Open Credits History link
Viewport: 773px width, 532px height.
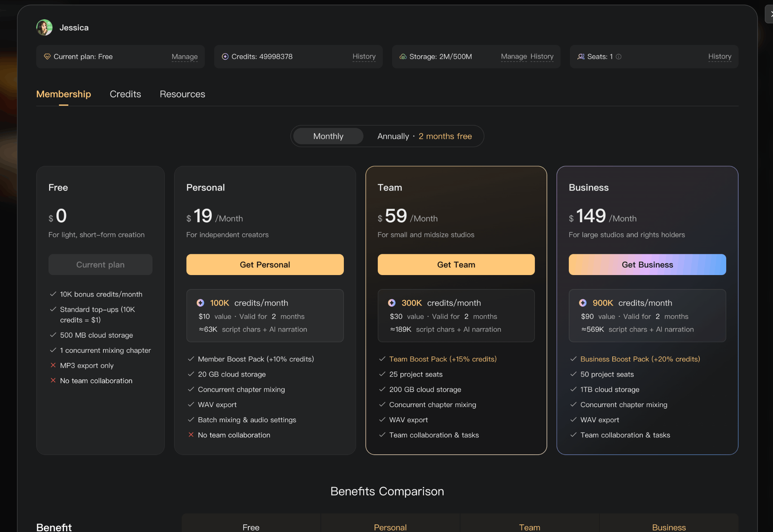tap(364, 57)
